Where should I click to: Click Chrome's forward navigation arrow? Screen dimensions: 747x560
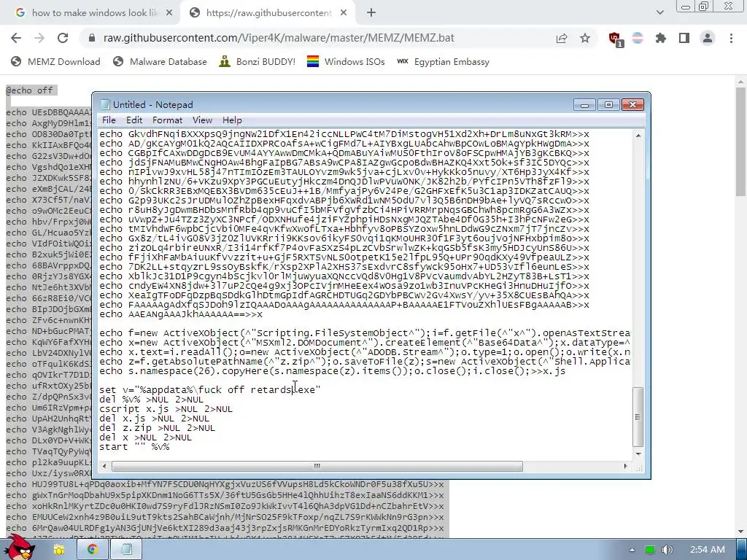39,38
